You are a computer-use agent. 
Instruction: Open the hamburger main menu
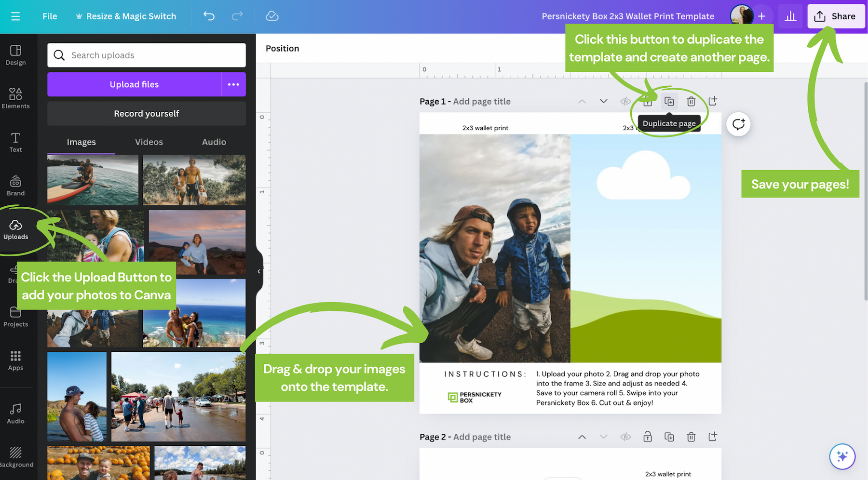15,16
